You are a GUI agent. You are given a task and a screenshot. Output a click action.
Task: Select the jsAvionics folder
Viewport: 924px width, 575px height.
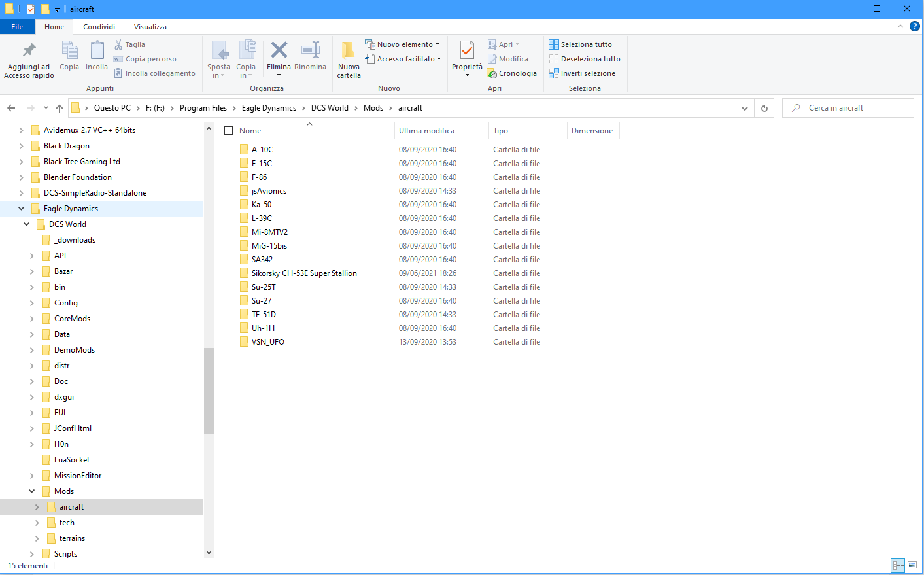point(269,191)
